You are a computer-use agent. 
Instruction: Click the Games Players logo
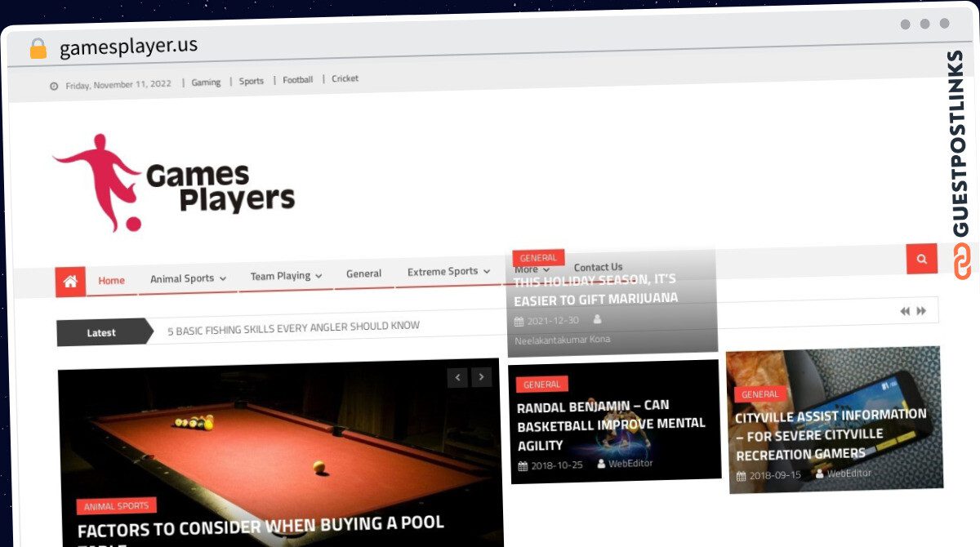click(x=174, y=183)
